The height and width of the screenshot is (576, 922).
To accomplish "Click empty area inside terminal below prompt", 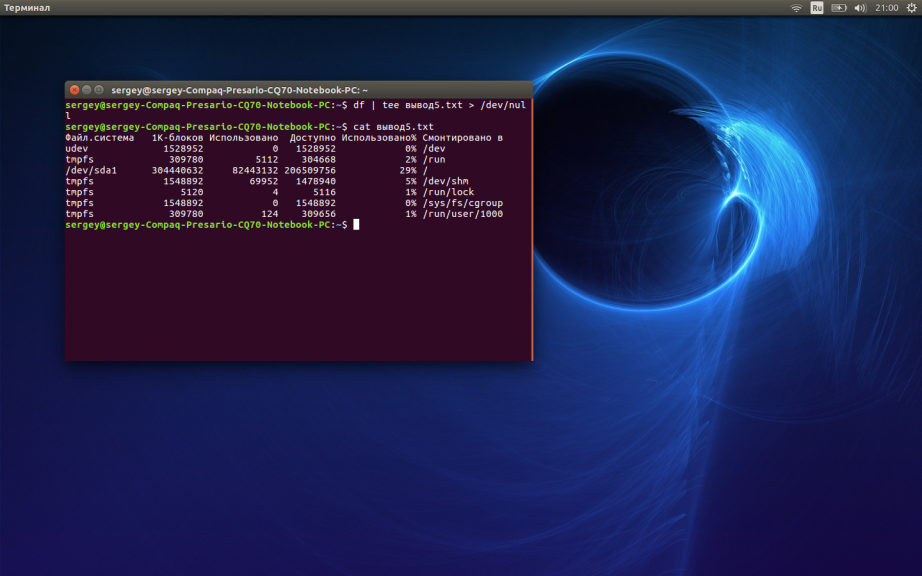I will coord(298,300).
